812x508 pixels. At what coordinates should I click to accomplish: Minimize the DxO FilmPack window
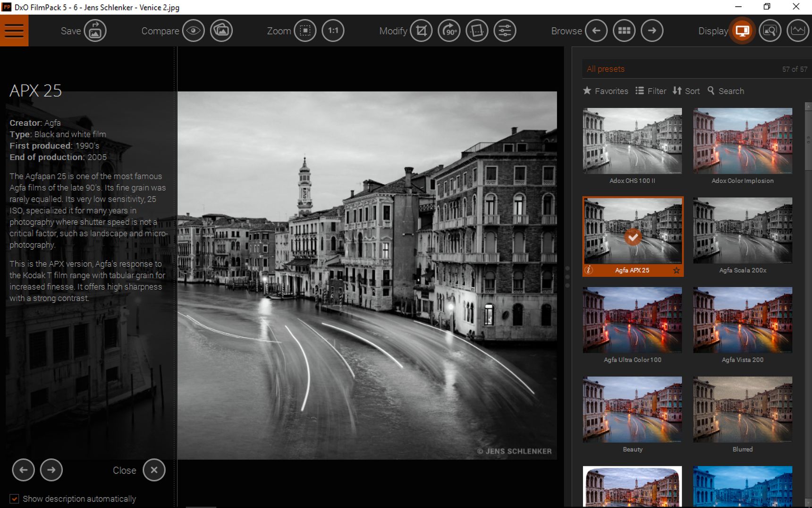pos(738,7)
